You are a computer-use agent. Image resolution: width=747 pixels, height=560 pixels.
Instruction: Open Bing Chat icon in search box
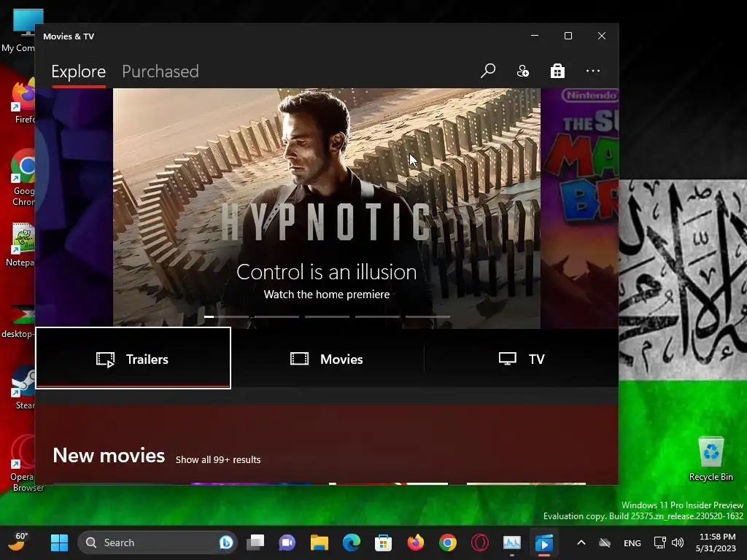(226, 542)
